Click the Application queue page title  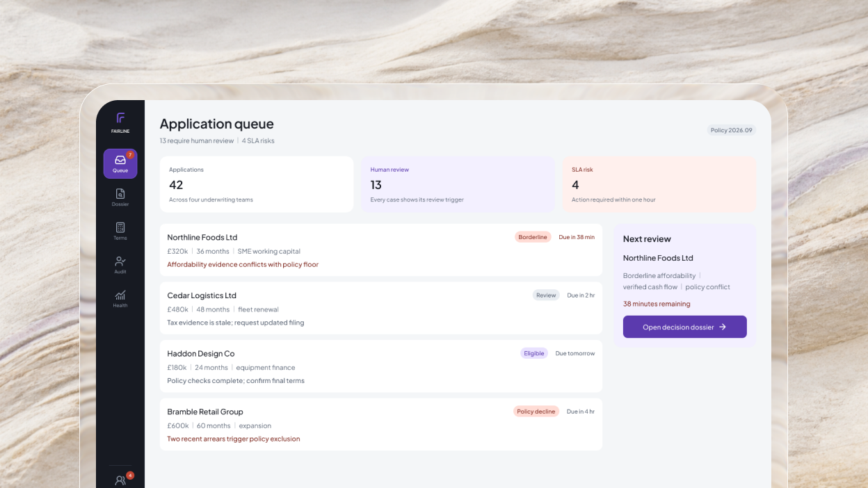coord(217,124)
